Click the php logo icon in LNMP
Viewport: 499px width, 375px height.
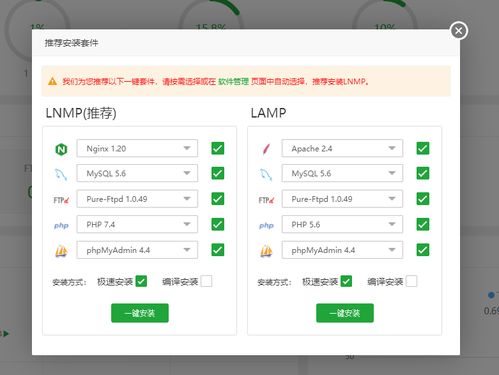pyautogui.click(x=61, y=225)
